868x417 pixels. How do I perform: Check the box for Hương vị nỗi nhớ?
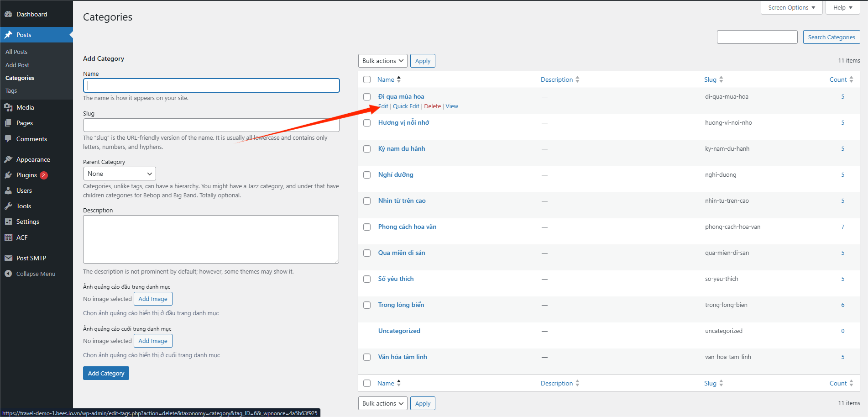367,123
